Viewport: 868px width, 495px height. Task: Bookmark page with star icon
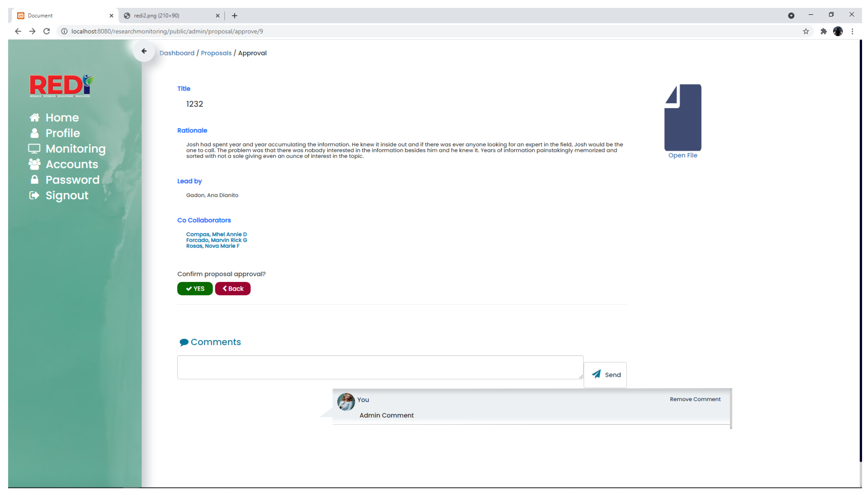point(805,31)
